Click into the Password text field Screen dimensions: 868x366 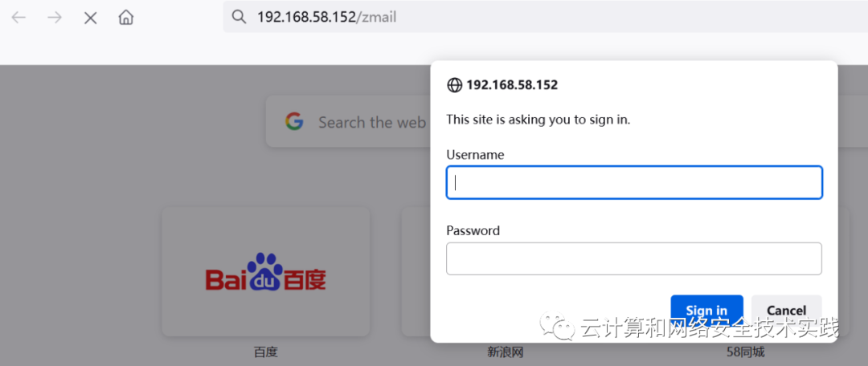click(x=634, y=258)
